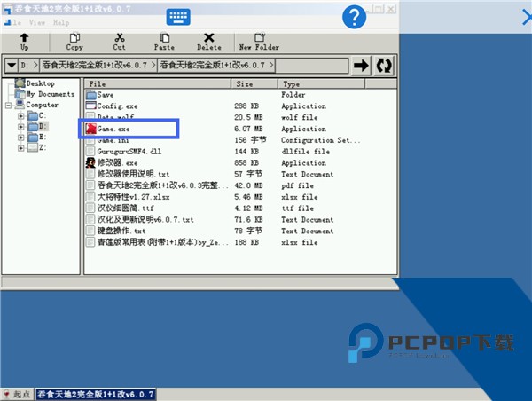The height and width of the screenshot is (401, 532).
Task: Click the blue question mark help icon
Action: tap(354, 17)
